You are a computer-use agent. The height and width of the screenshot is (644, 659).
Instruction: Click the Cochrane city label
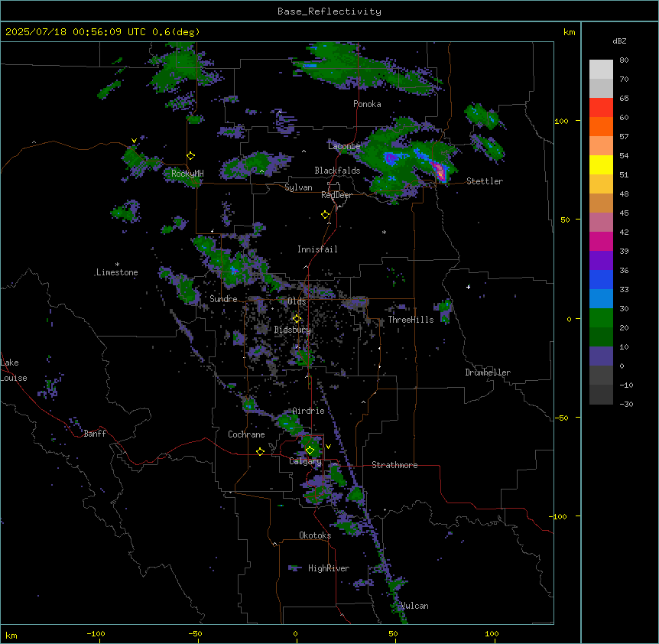point(246,434)
